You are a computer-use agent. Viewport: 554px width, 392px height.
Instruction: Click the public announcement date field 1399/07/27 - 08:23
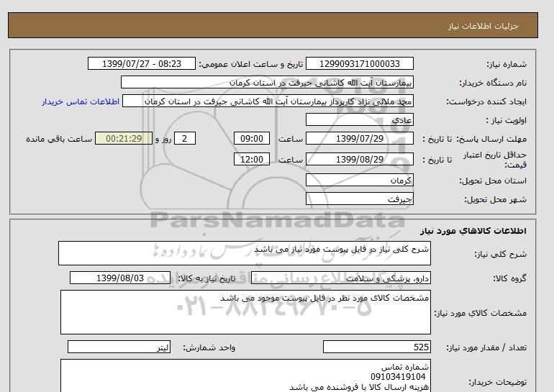click(x=141, y=63)
